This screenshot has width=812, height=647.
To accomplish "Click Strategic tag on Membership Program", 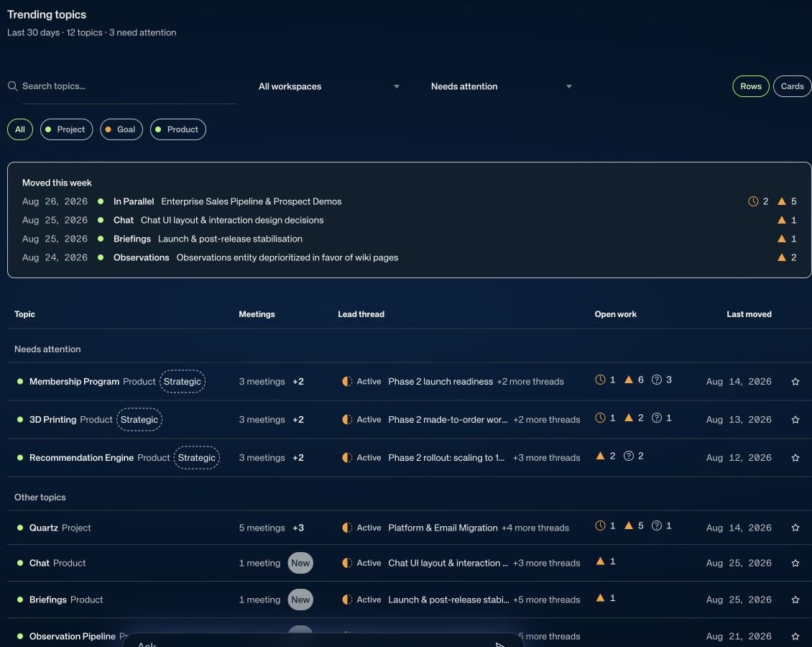I will coord(183,382).
